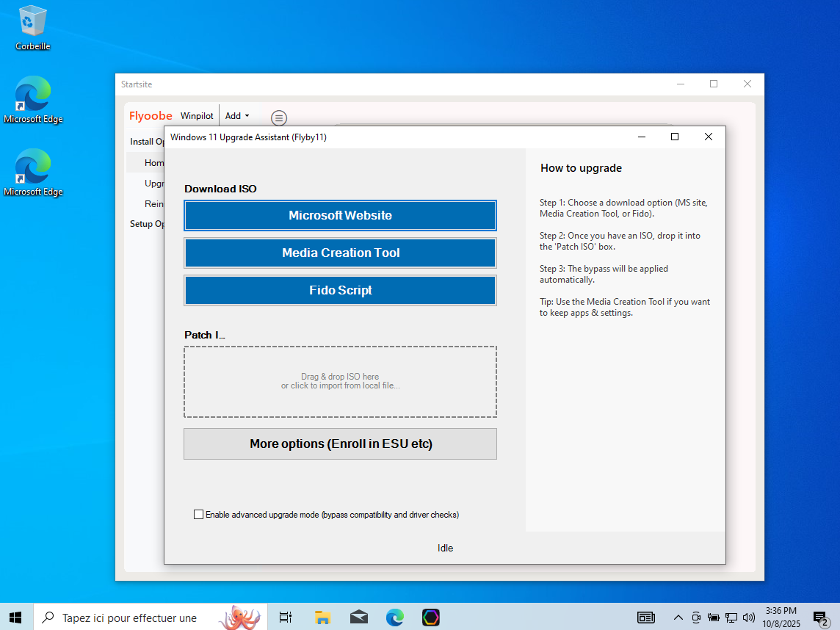840x630 pixels.
Task: Switch to the Winpilot tab
Action: pyautogui.click(x=197, y=116)
